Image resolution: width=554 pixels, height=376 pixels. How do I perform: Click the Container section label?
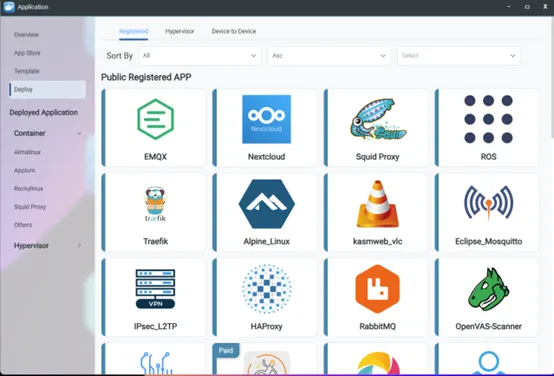pyautogui.click(x=30, y=133)
